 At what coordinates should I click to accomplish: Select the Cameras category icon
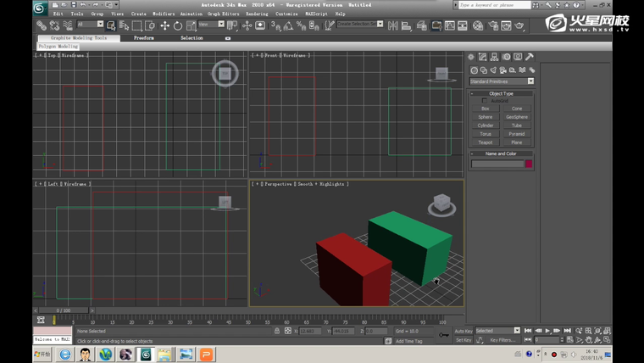pyautogui.click(x=502, y=70)
